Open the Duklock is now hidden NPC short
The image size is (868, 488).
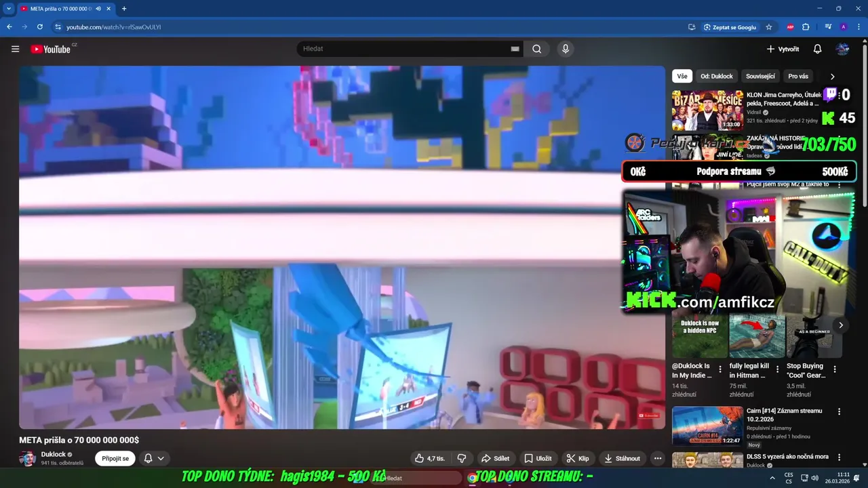pos(699,335)
